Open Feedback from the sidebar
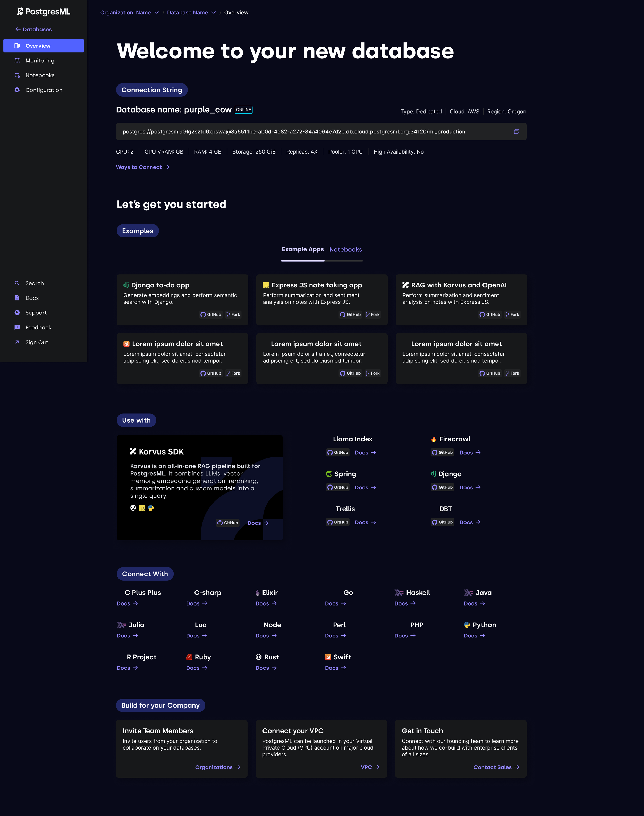The height and width of the screenshot is (816, 644). tap(38, 328)
